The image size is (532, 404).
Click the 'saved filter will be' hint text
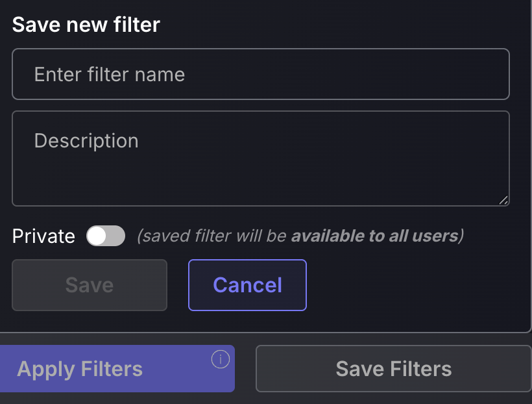[x=215, y=236]
